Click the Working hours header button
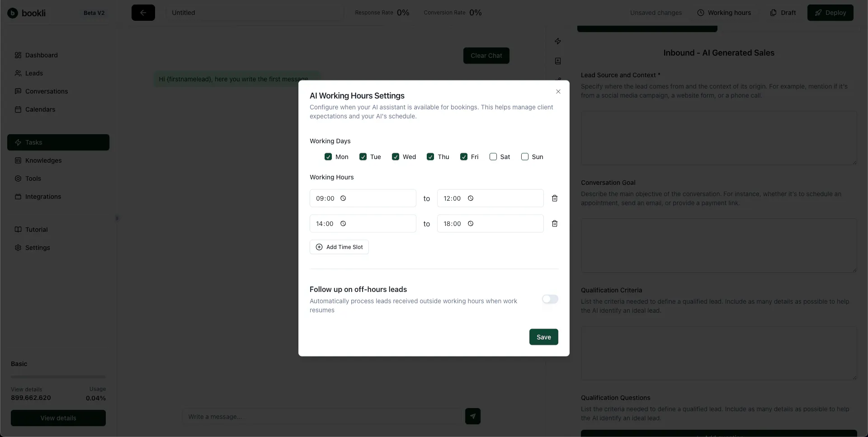 724,13
